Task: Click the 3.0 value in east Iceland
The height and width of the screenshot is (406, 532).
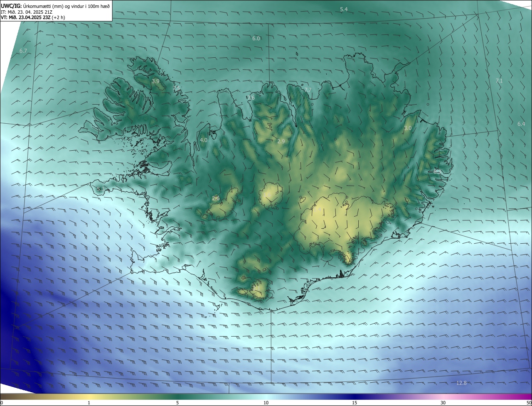Action: tap(408, 128)
